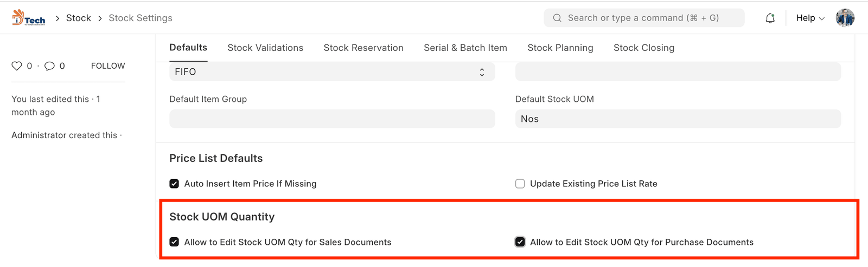
Task: Click the search magnifier icon
Action: (557, 18)
